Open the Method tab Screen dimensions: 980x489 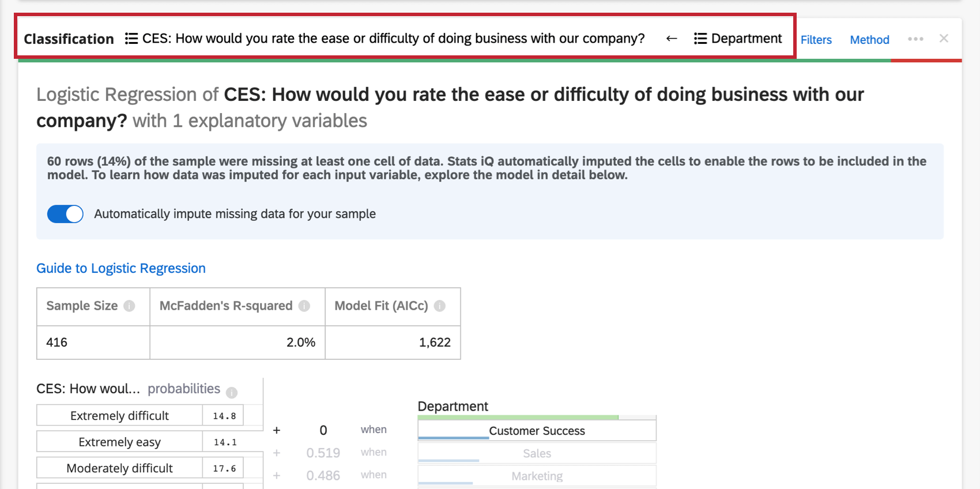tap(869, 40)
